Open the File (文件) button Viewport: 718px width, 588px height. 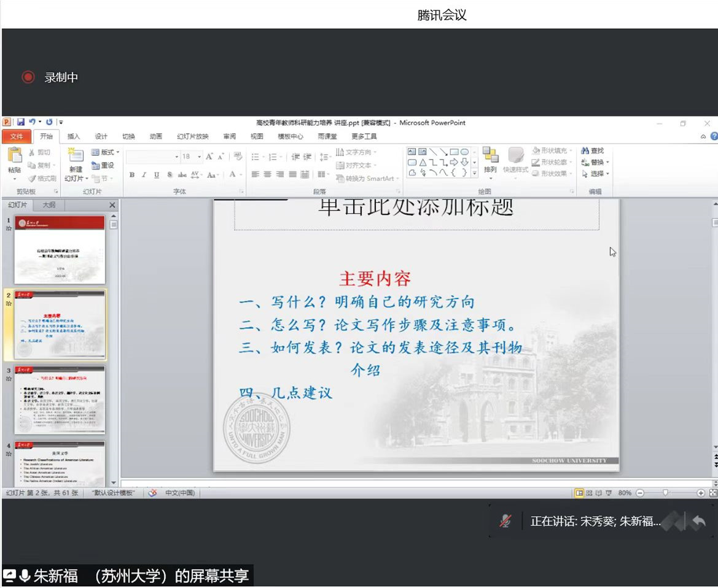[17, 136]
